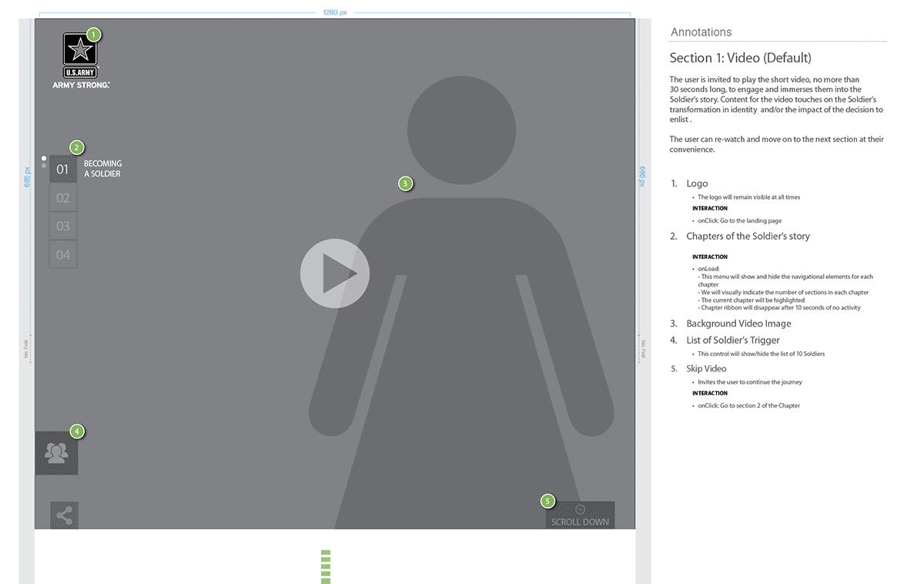Click green annotation marker 5 near Scroll Down
The image size is (924, 584).
click(x=547, y=502)
